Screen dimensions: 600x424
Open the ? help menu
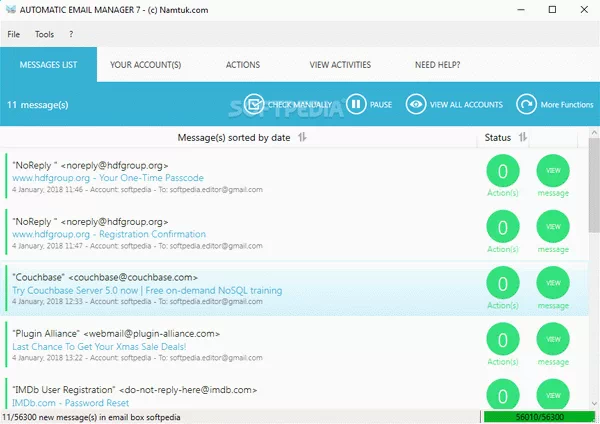(71, 34)
